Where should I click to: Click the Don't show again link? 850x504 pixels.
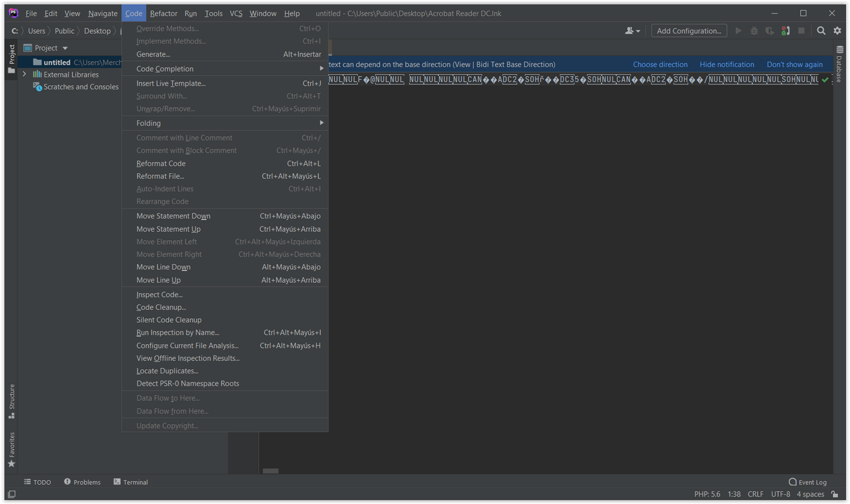795,64
